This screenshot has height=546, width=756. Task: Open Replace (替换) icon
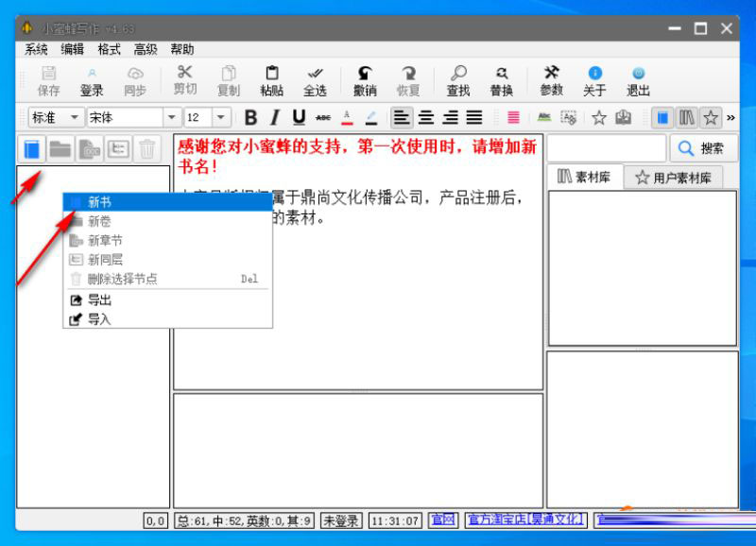502,81
